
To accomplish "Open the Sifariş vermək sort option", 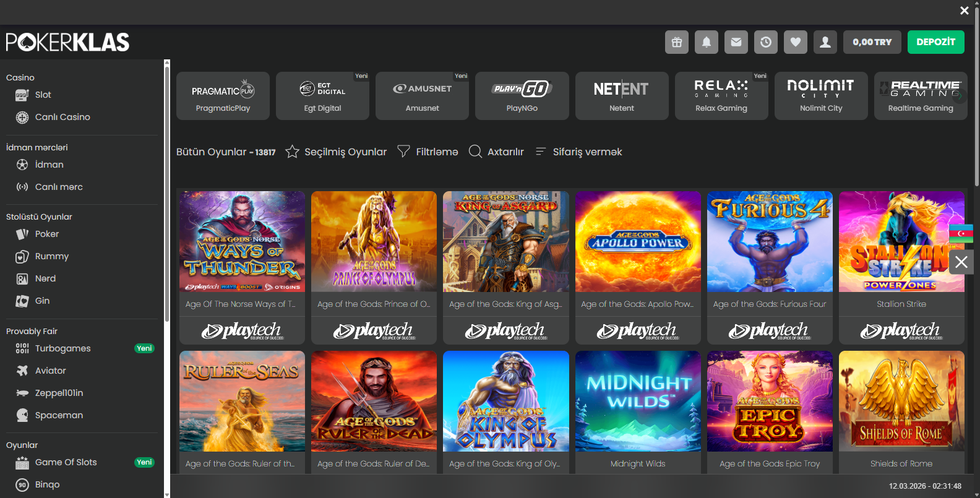I will [578, 152].
